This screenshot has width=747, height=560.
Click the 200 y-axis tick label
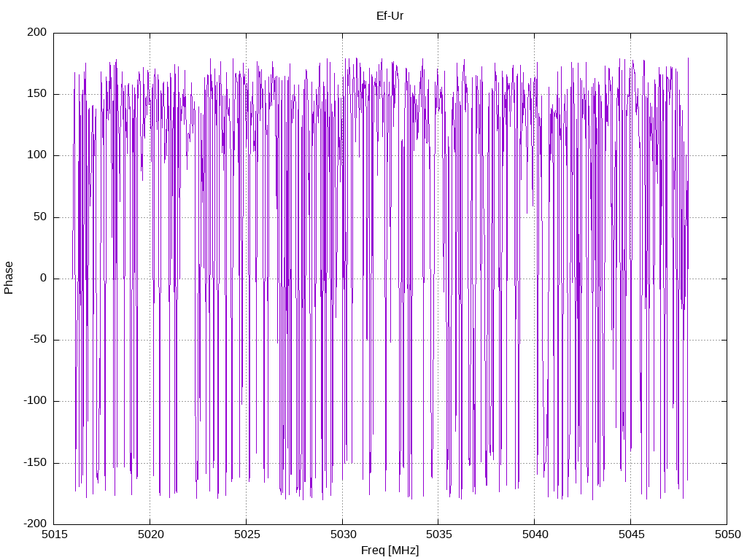pyautogui.click(x=37, y=32)
